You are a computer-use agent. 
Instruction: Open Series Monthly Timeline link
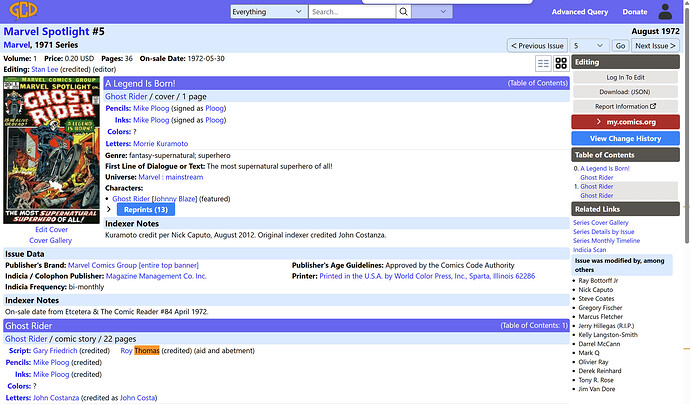tap(606, 241)
